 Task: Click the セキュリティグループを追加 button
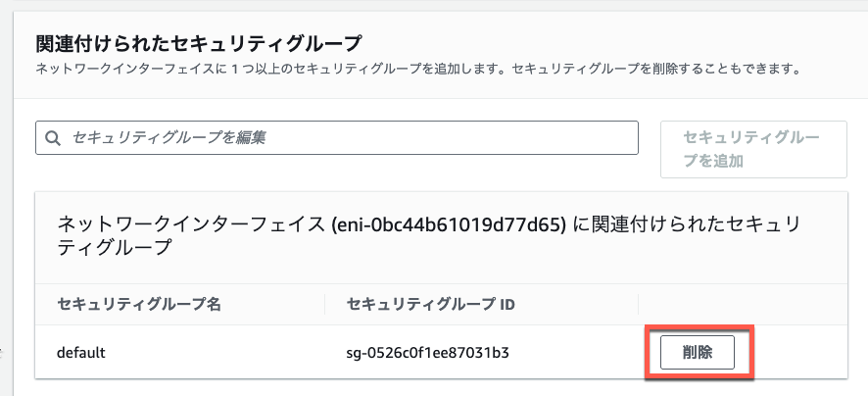tap(753, 150)
